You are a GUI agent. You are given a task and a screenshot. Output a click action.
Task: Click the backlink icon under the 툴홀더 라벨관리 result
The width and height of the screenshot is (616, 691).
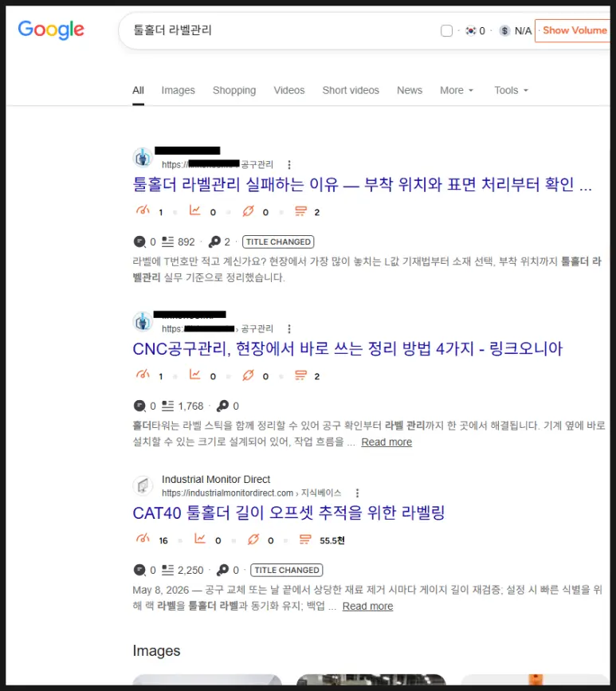(x=248, y=211)
